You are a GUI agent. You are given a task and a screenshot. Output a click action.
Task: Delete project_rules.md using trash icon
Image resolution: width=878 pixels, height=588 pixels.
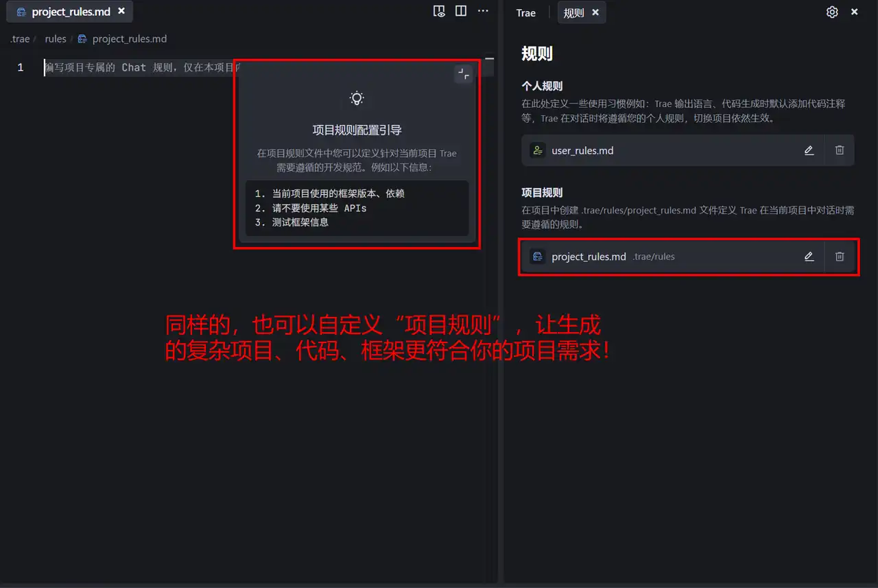840,257
